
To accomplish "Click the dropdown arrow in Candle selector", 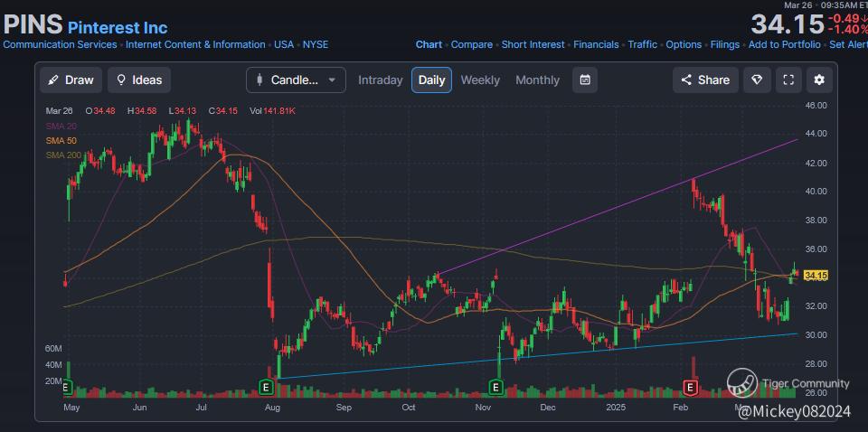I will [x=332, y=80].
